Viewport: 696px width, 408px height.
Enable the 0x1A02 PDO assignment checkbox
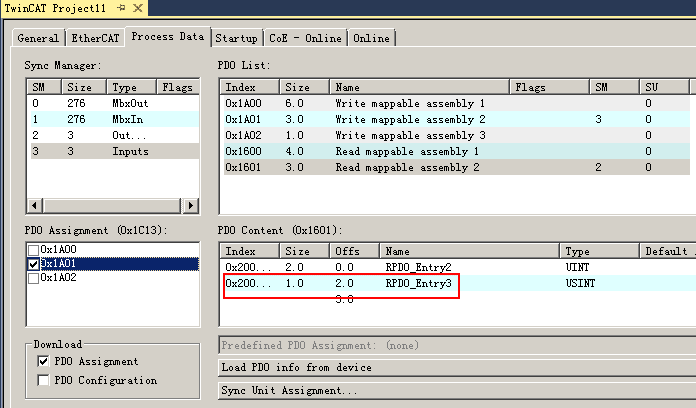tap(34, 277)
